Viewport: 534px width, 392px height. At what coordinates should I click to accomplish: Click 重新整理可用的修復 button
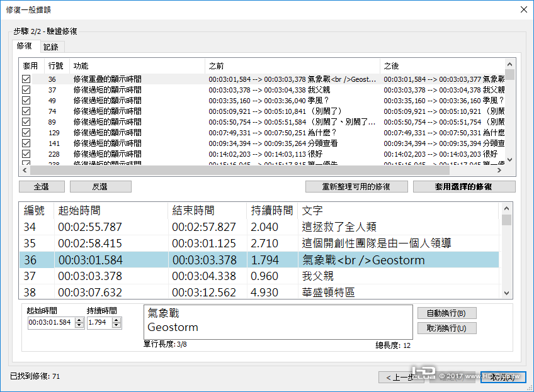[356, 186]
